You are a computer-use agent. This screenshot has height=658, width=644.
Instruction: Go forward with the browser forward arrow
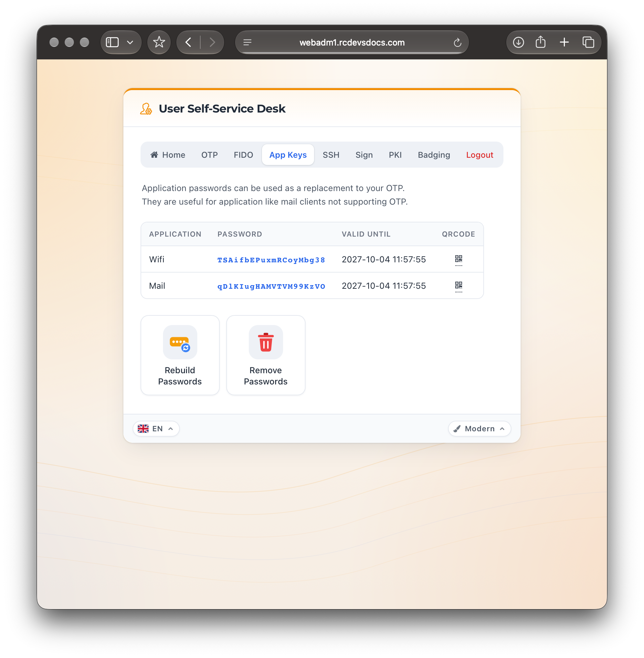click(x=212, y=42)
